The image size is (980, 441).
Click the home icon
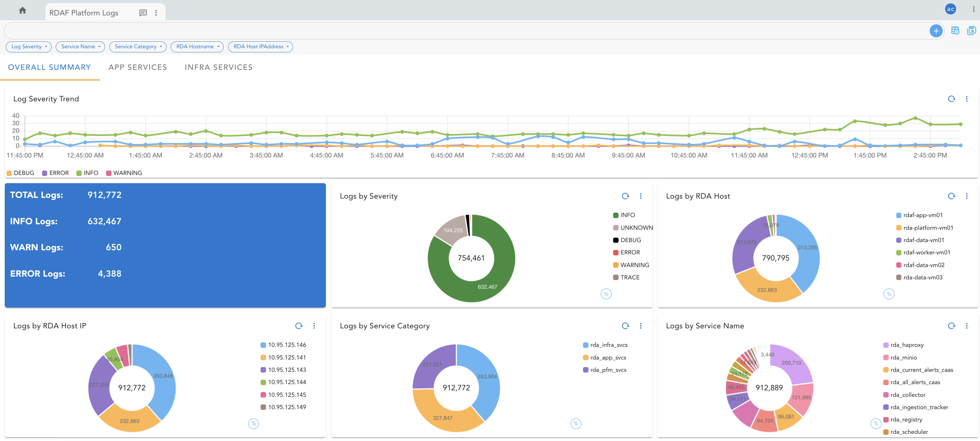tap(23, 11)
